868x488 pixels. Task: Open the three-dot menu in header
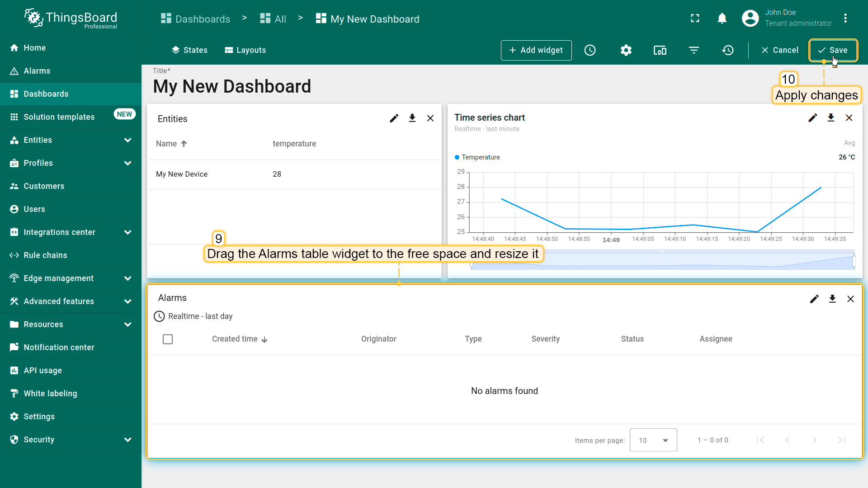(x=845, y=18)
